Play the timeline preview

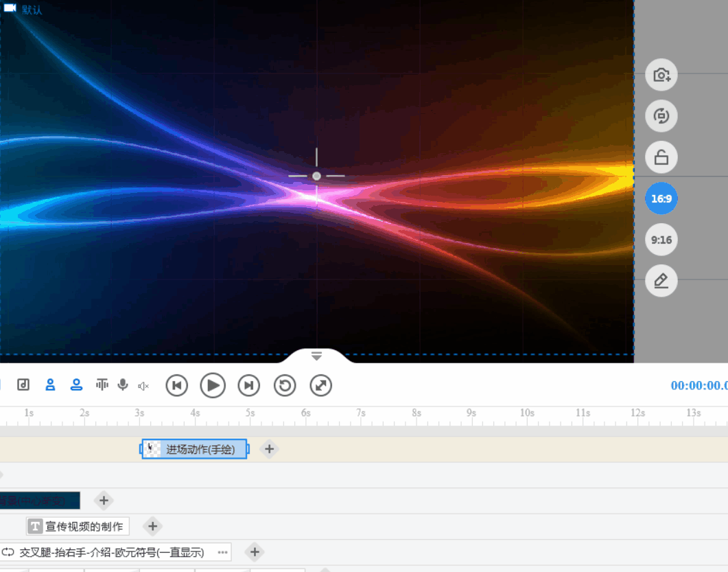click(x=213, y=385)
